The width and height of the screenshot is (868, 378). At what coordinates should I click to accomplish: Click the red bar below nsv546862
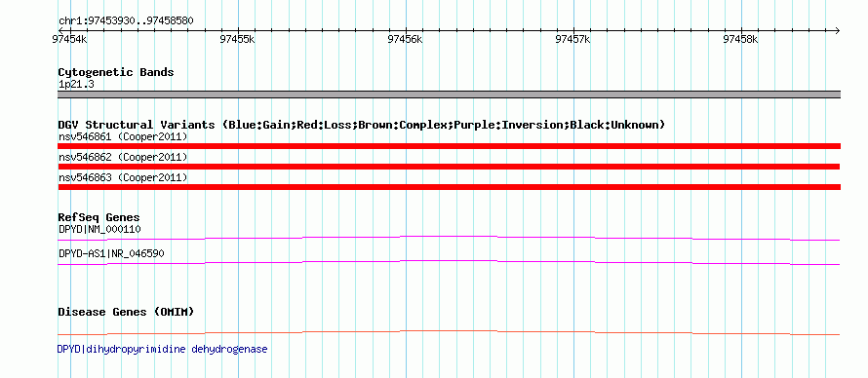(x=449, y=167)
